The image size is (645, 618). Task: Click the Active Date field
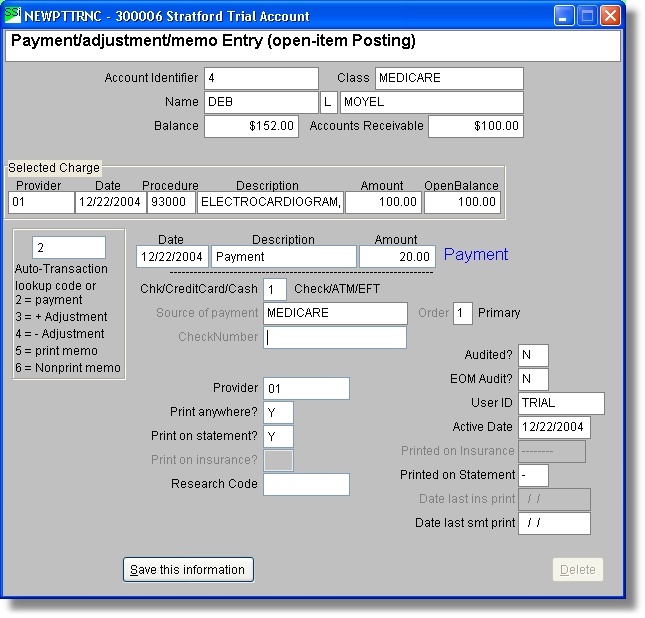click(555, 427)
